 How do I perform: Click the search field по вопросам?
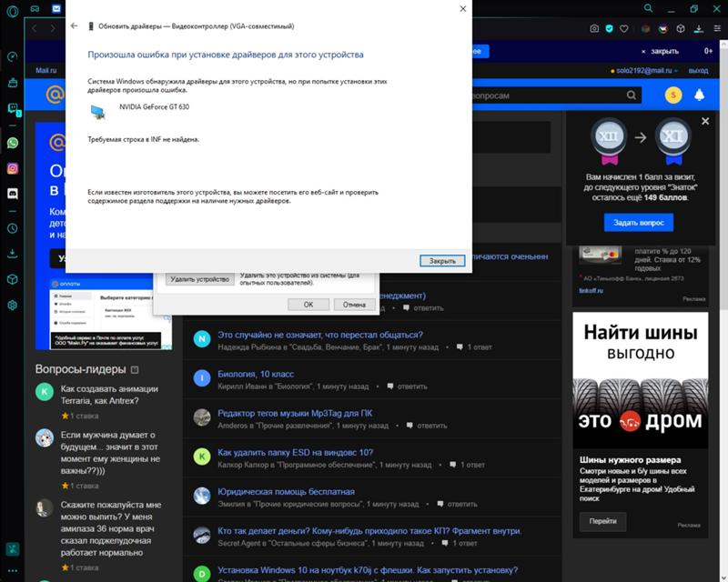pyautogui.click(x=548, y=95)
